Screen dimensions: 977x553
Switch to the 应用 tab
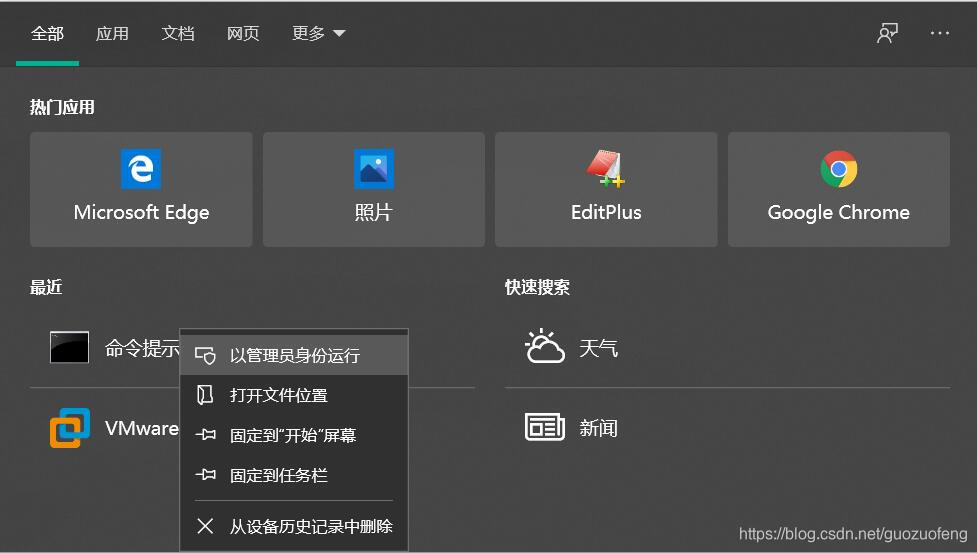pos(112,34)
